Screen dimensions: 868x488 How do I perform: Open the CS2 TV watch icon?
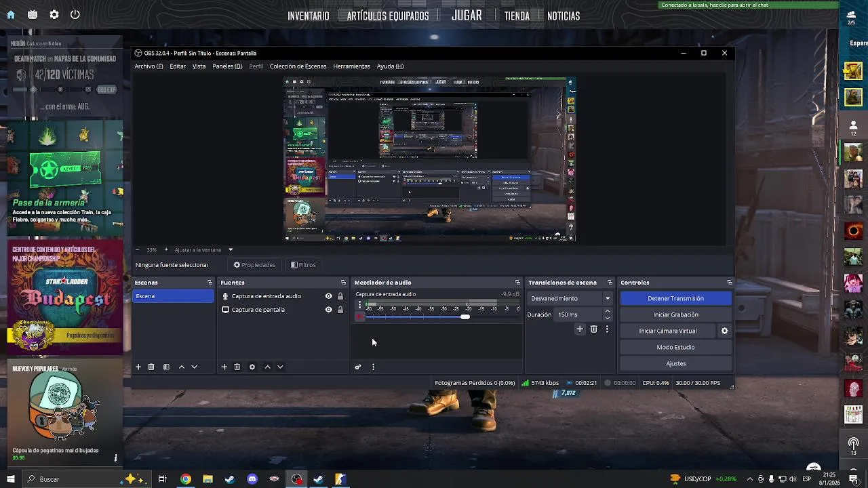pos(33,14)
